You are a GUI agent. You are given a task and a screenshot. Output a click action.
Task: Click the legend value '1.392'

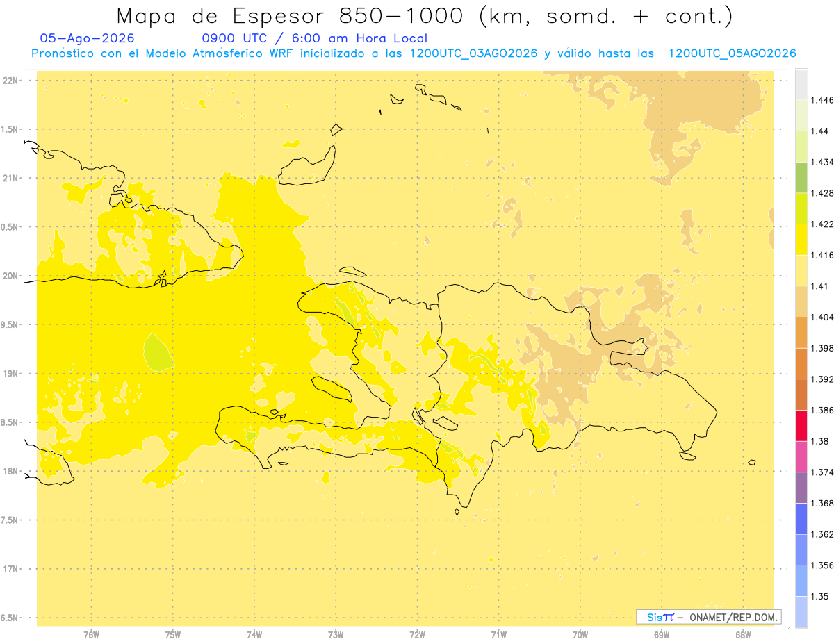822,379
